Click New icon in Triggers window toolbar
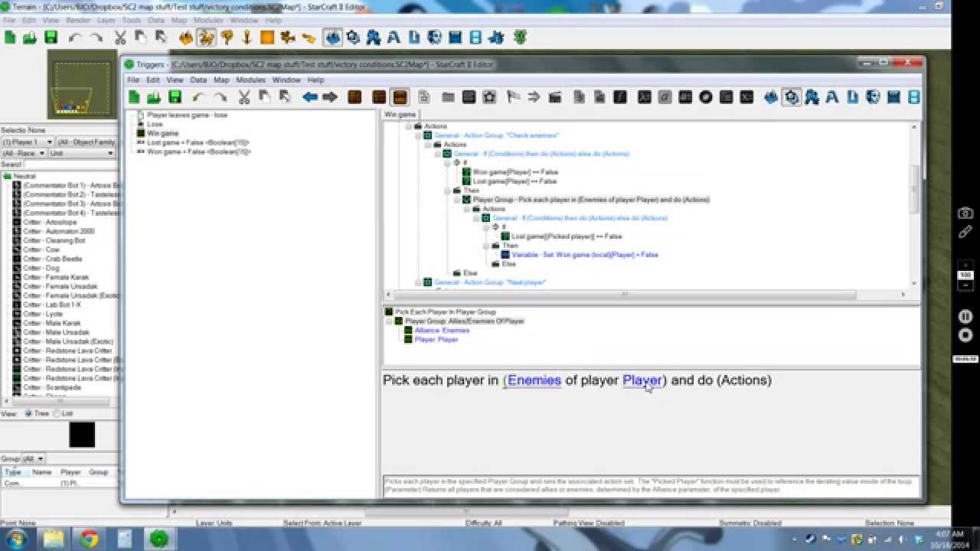980x551 pixels. (x=134, y=97)
